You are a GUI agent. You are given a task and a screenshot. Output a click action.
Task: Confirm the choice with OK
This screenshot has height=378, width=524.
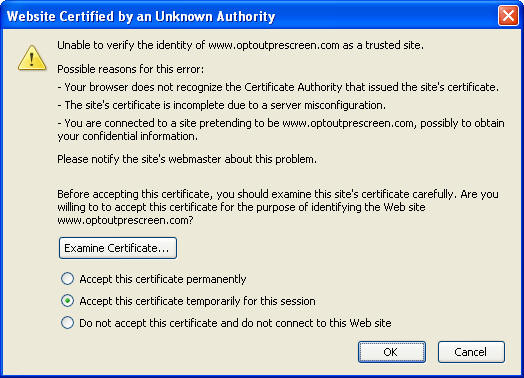[x=392, y=352]
